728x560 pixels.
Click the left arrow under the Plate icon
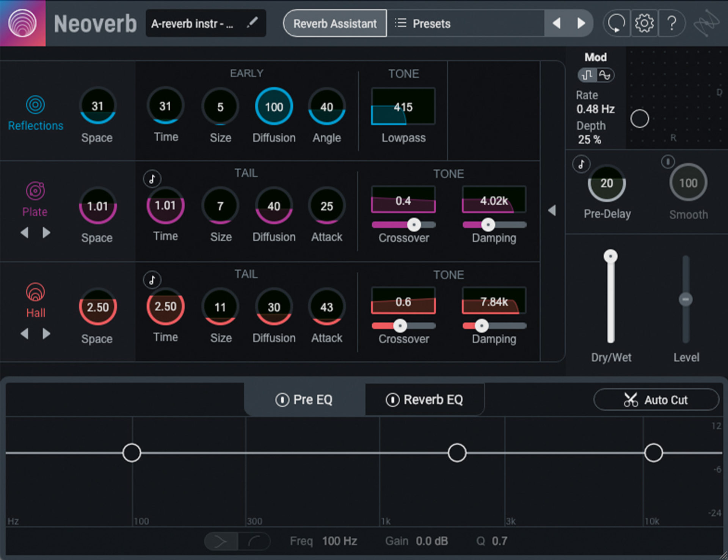pos(25,233)
